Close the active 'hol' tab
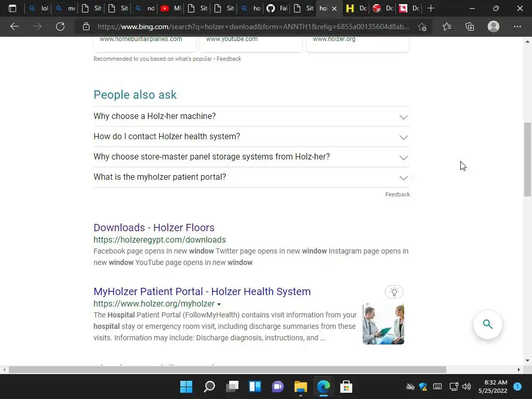532x399 pixels. tap(334, 8)
